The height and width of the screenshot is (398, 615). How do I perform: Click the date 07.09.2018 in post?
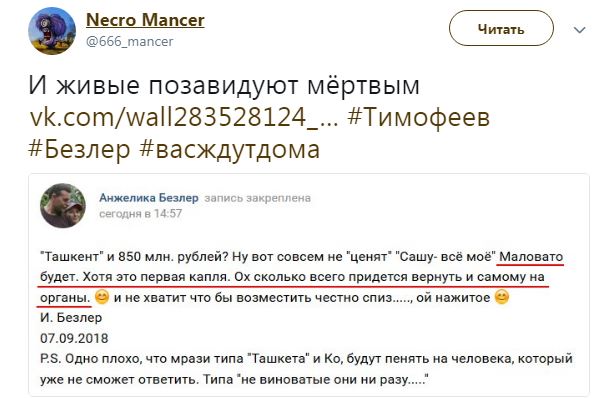74,338
